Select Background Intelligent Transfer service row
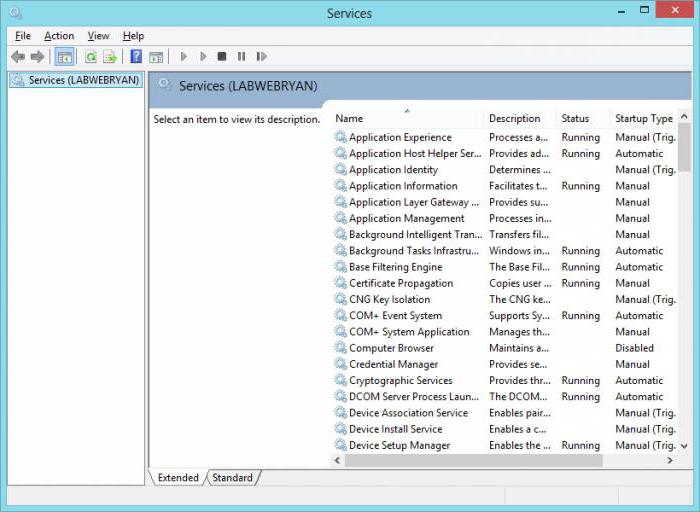Viewport: 700px width, 512px height. tap(505, 234)
